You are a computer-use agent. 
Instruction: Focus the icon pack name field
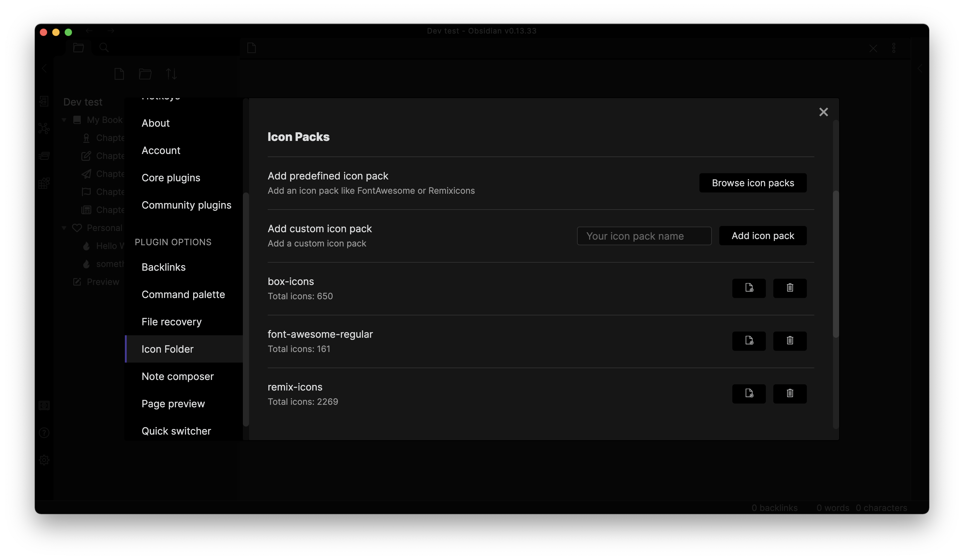(644, 236)
